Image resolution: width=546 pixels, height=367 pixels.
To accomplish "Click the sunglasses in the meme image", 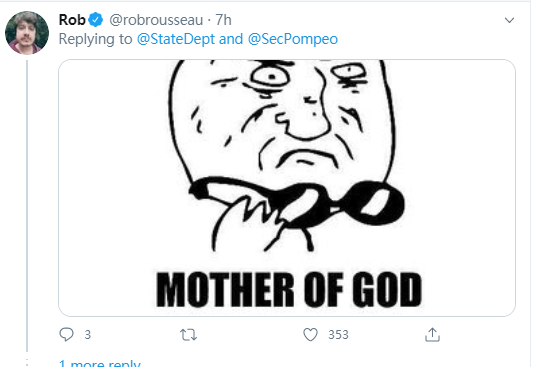I will (x=298, y=201).
